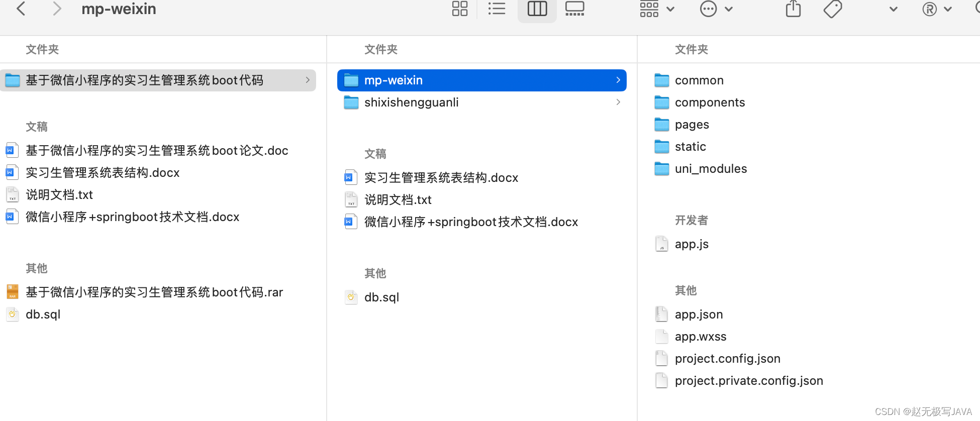980x421 pixels.
Task: Open the standalone chevron dropdown in toolbar
Action: [x=893, y=9]
